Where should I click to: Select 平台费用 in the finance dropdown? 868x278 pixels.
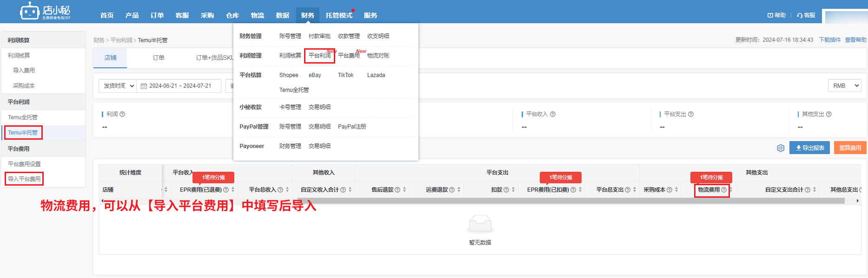click(x=349, y=56)
